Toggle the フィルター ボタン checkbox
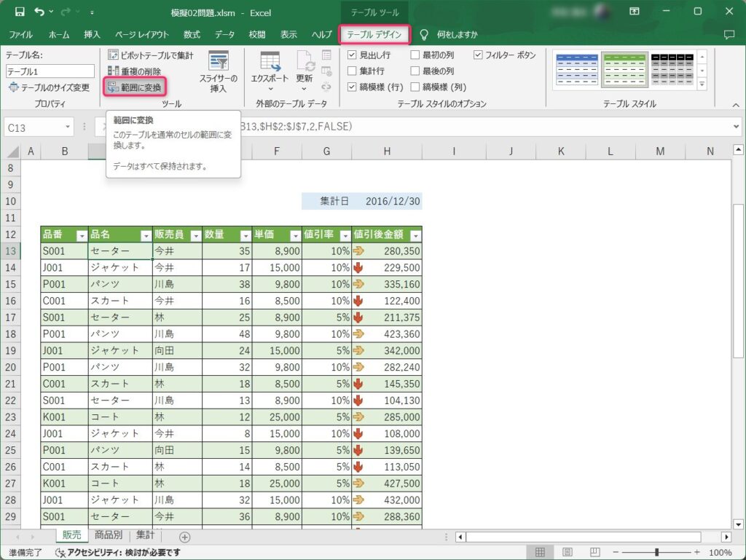This screenshot has width=746, height=560. 479,55
